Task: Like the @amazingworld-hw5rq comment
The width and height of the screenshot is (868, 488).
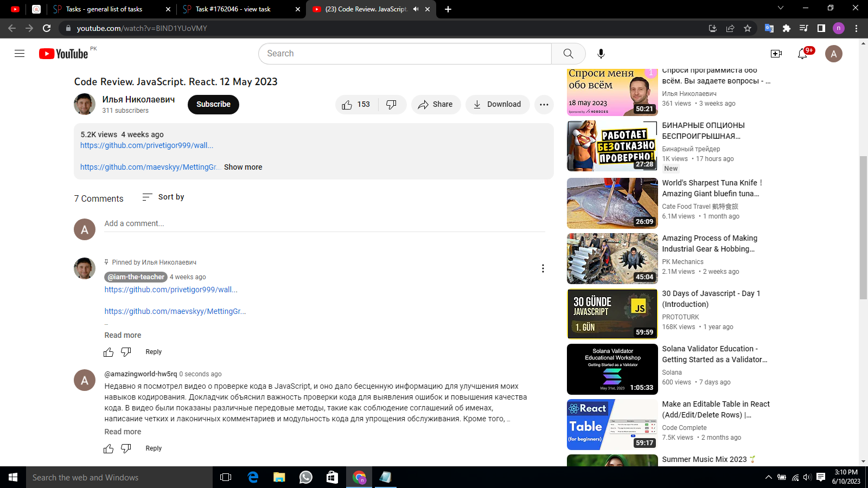Action: pos(108,449)
